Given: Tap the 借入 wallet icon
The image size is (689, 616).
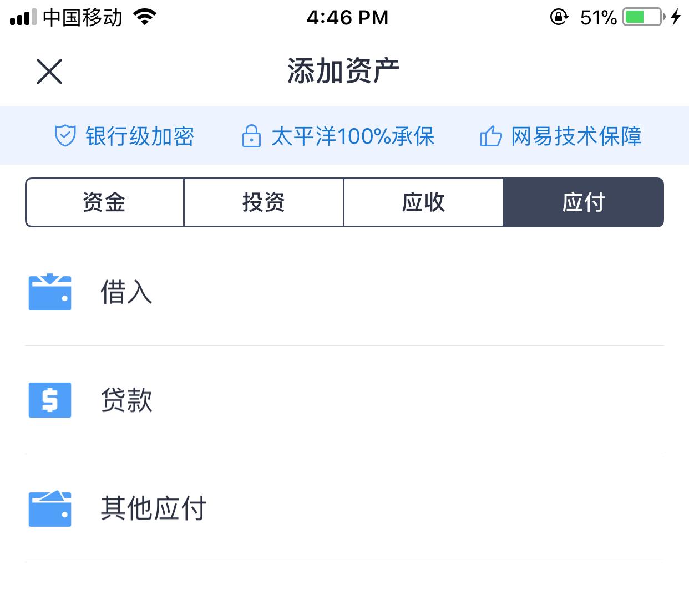Looking at the screenshot, I should (x=50, y=292).
